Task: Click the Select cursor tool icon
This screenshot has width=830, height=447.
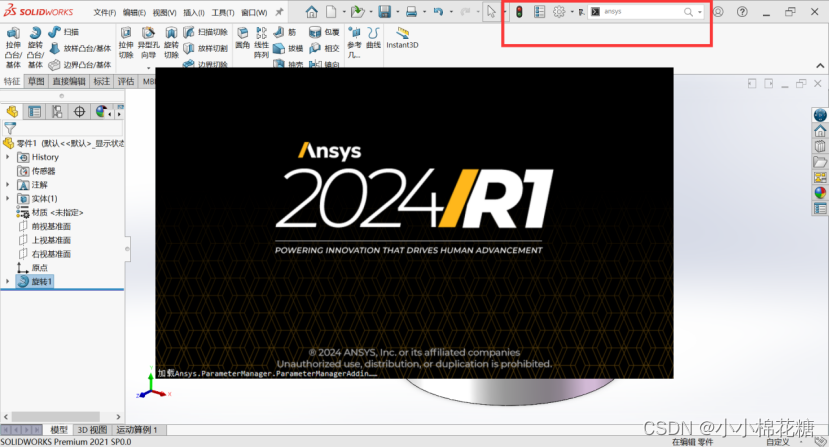Action: (x=491, y=12)
